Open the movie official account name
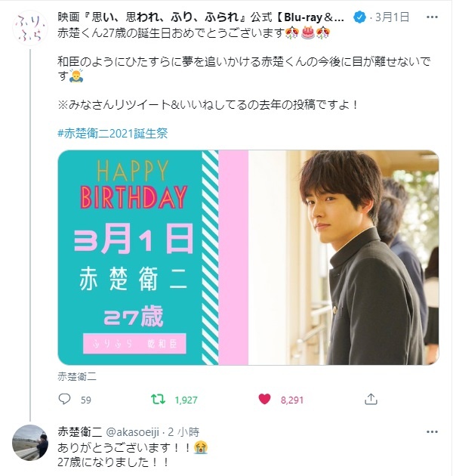Screen dimensions: 453x476 (x=201, y=17)
